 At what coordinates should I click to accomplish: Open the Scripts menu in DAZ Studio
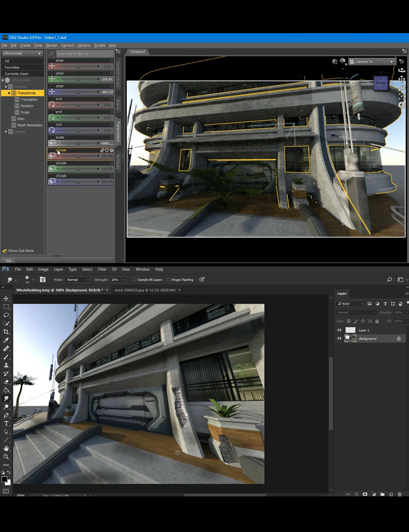100,45
